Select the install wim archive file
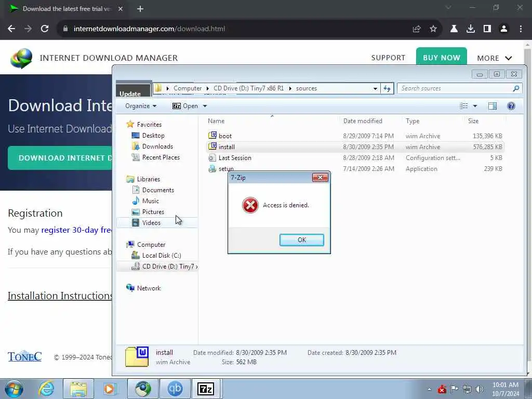The width and height of the screenshot is (532, 399). point(355,147)
